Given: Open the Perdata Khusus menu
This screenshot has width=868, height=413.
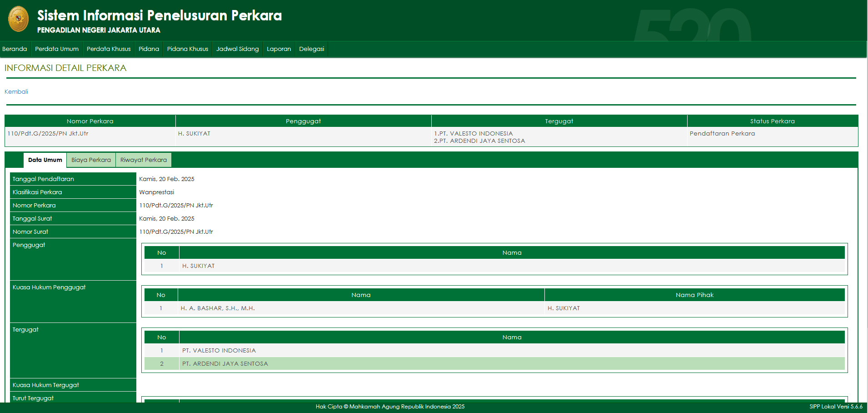Looking at the screenshot, I should [x=109, y=49].
